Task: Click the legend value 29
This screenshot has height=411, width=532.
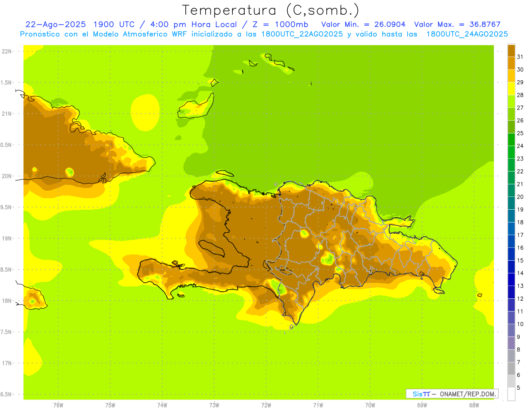Action: click(x=520, y=82)
